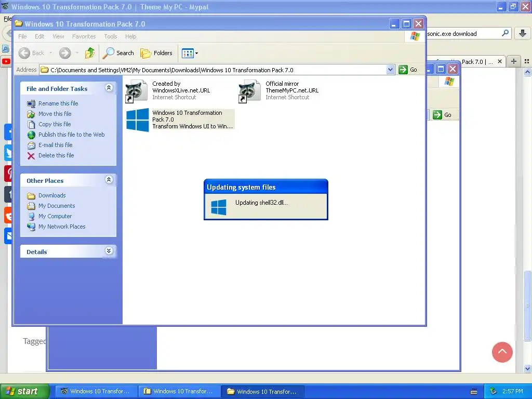
Task: Click the keyboard icon in system tray
Action: pyautogui.click(x=474, y=392)
